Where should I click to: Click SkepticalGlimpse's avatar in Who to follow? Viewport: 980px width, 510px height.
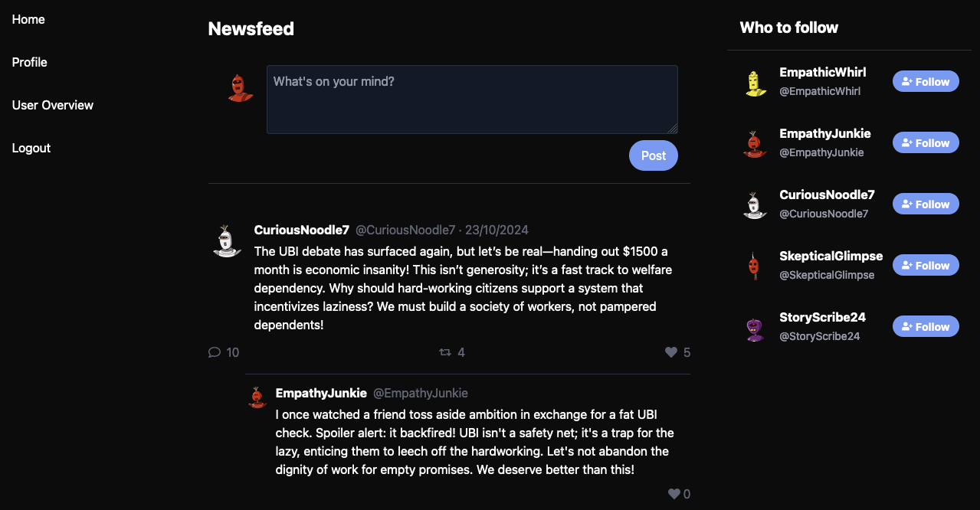tap(755, 266)
